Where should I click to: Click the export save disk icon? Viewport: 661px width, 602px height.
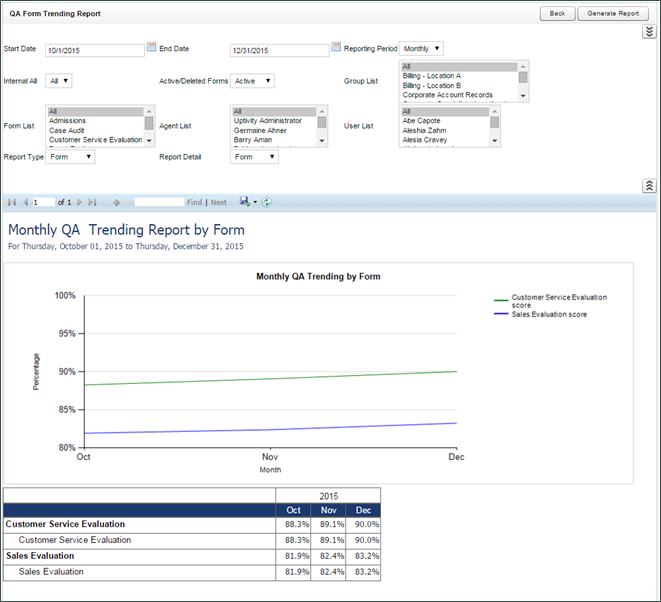pyautogui.click(x=245, y=202)
